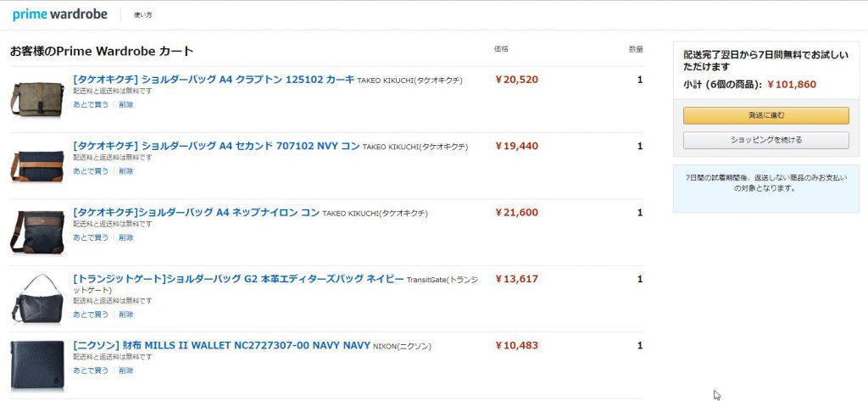The height and width of the screenshot is (401, 868).
Task: Open the クラプトン 125102 カーキ product title
Action: pyautogui.click(x=214, y=79)
